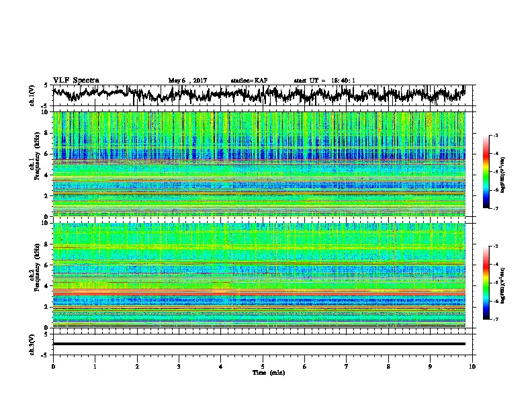Click the "-3" label on ch.1 color bar
Viewport: 532px width, 411px height.
coord(495,136)
